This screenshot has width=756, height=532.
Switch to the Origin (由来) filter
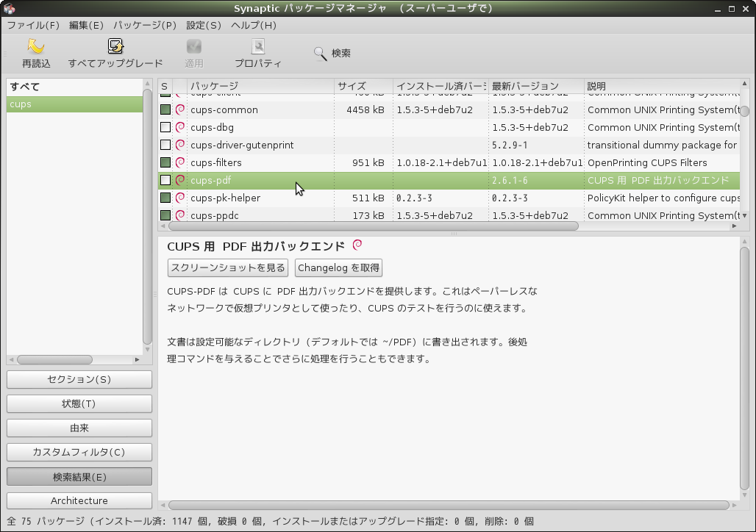pyautogui.click(x=79, y=428)
